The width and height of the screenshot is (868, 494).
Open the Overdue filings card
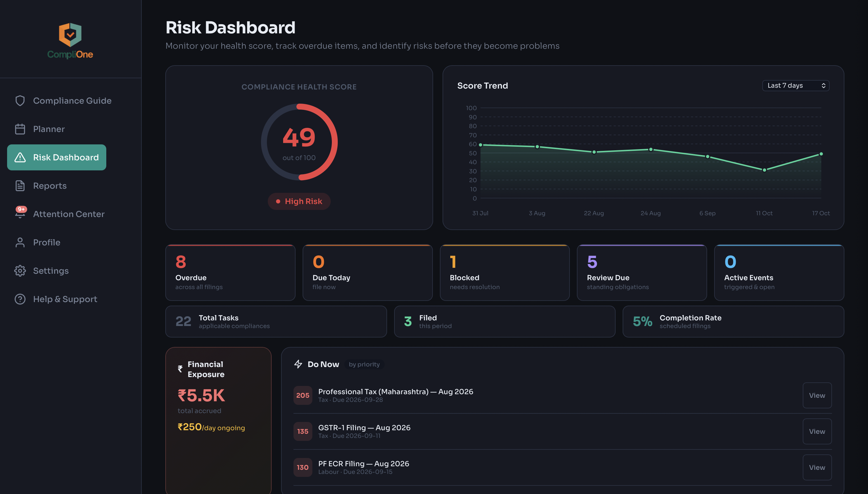coord(230,273)
